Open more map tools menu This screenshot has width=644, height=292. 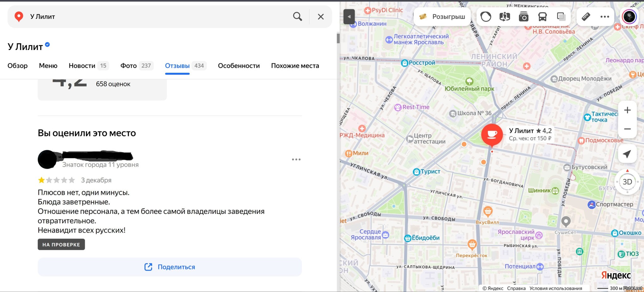coord(605,17)
